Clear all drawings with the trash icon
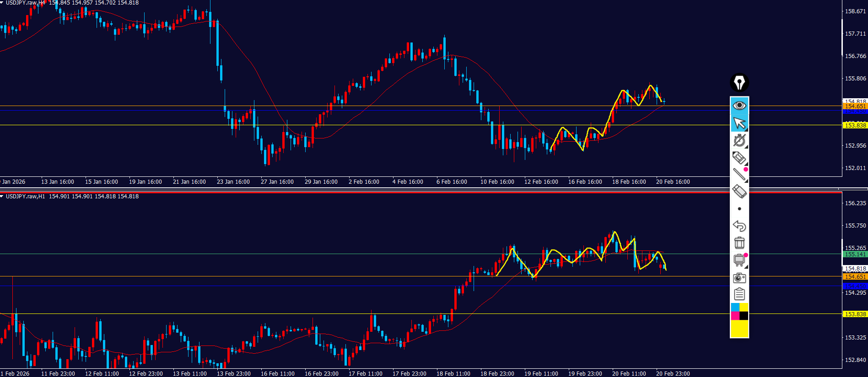This screenshot has height=377, width=868. point(739,243)
